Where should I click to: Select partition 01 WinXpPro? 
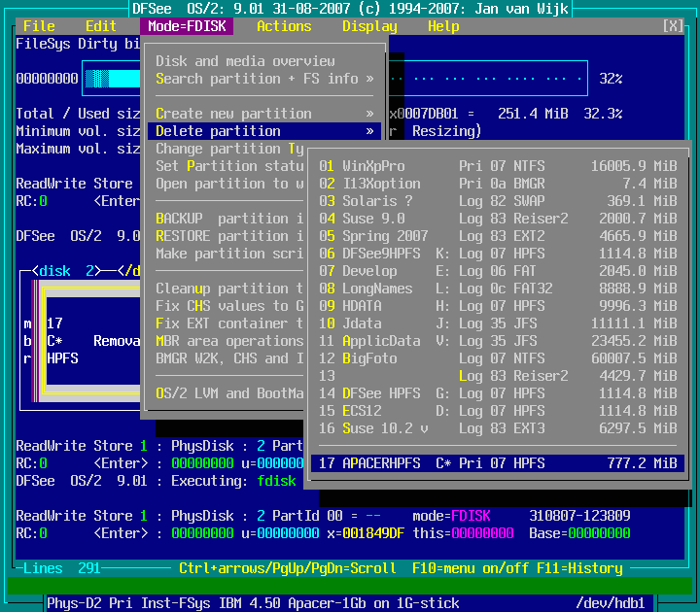pos(498,166)
